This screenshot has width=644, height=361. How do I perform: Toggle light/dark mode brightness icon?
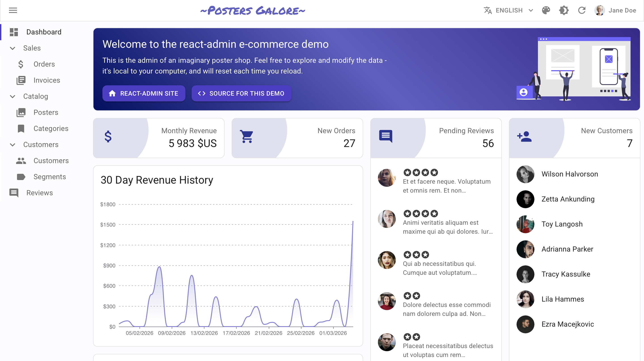coord(564,10)
